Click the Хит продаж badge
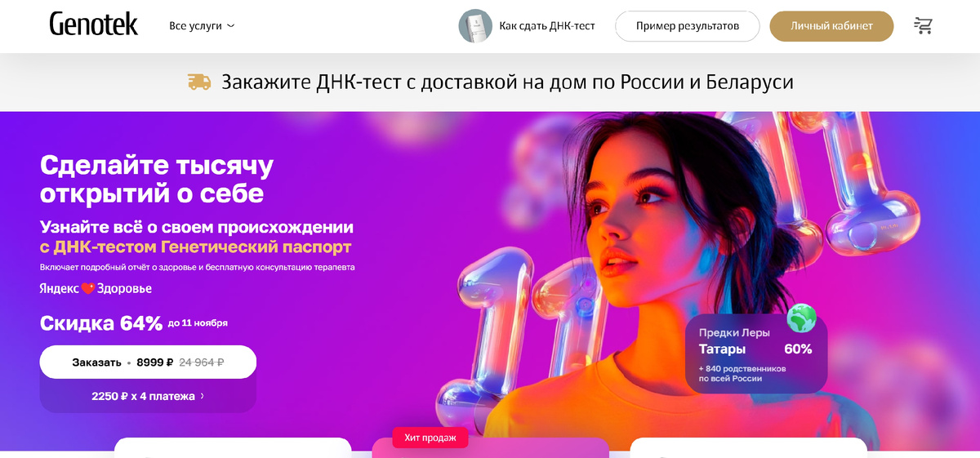 click(430, 438)
